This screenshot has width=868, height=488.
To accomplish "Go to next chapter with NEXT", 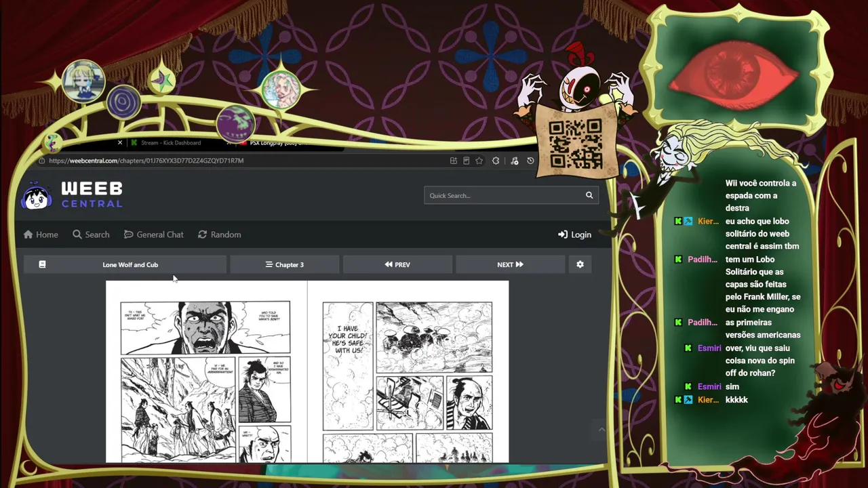I will tap(510, 264).
